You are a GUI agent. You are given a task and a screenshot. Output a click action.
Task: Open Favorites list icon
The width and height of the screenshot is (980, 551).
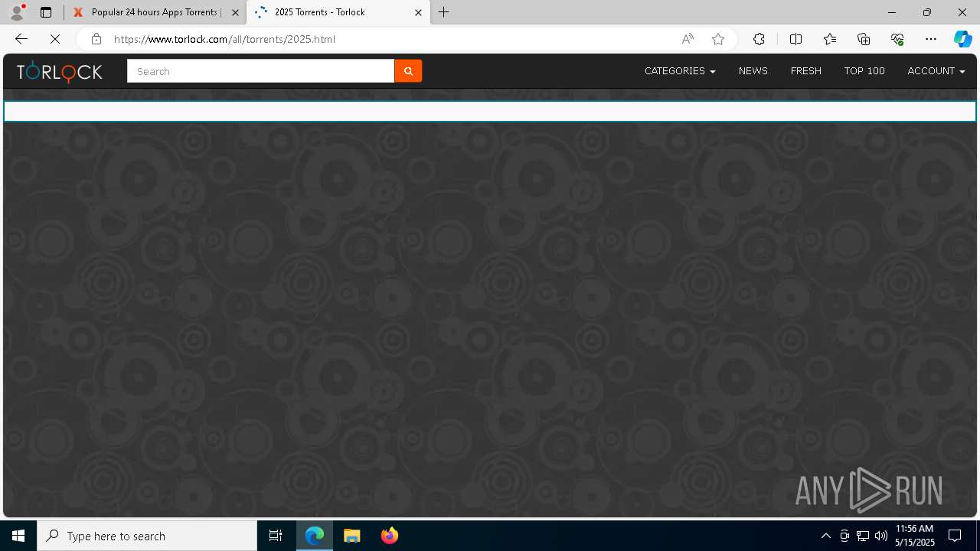coord(830,39)
